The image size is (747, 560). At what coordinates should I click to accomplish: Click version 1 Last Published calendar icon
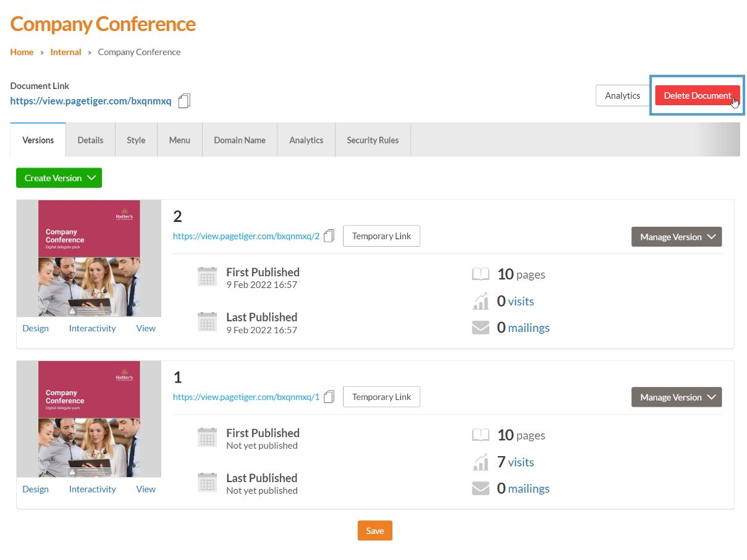pyautogui.click(x=208, y=483)
